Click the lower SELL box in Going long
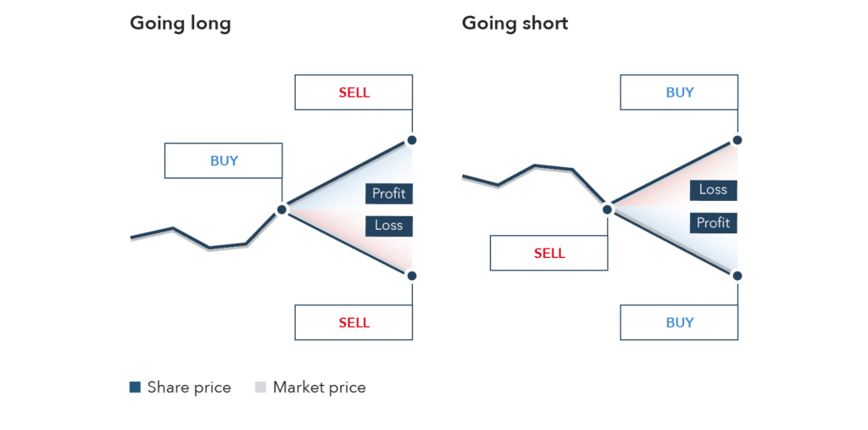This screenshot has height=430, width=868. [x=353, y=322]
